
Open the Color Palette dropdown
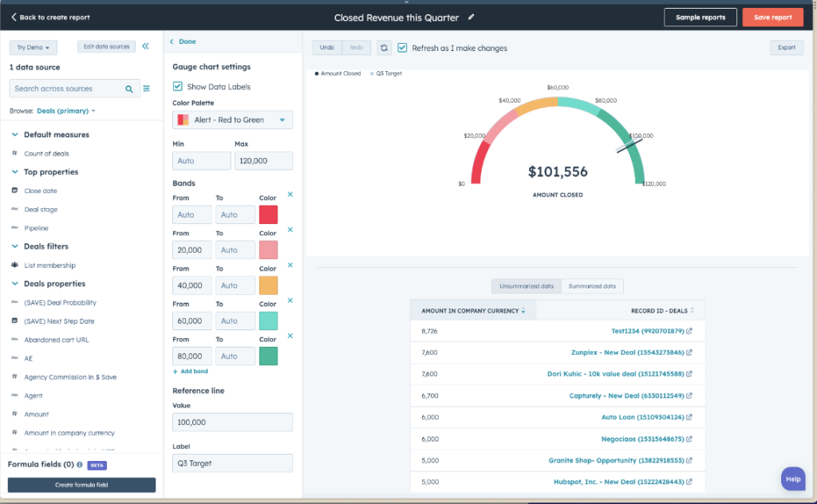click(x=232, y=120)
